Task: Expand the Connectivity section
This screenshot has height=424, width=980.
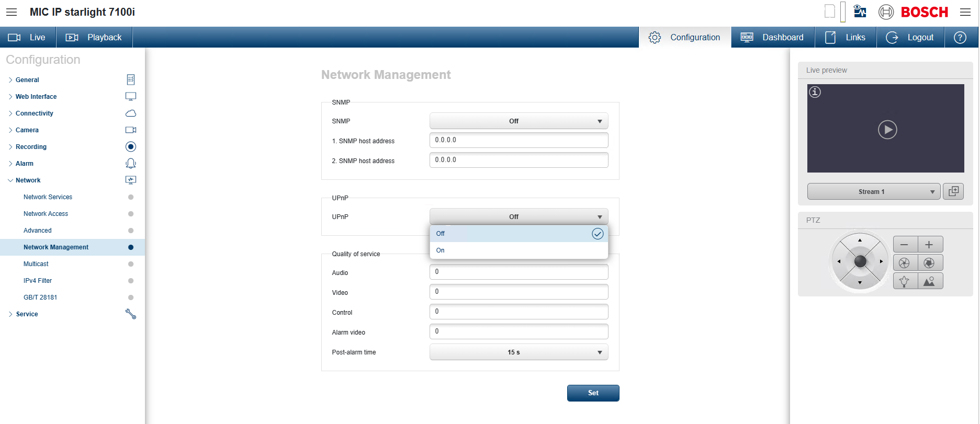Action: tap(10, 113)
